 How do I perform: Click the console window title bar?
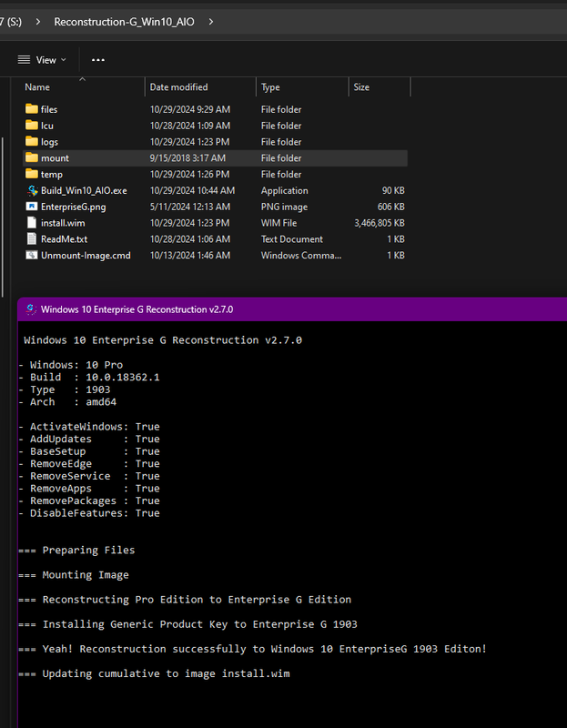[292, 309]
